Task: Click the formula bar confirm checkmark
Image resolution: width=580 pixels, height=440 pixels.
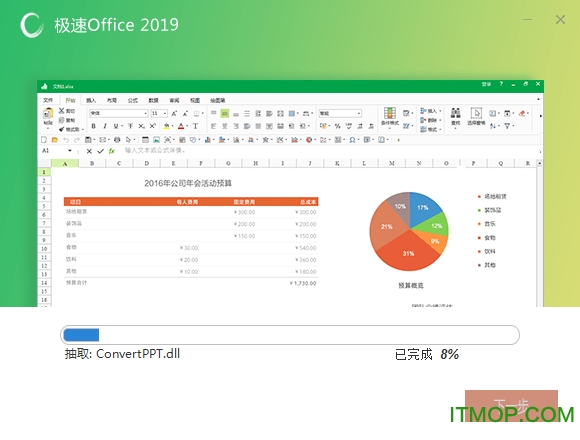Action: click(x=100, y=151)
